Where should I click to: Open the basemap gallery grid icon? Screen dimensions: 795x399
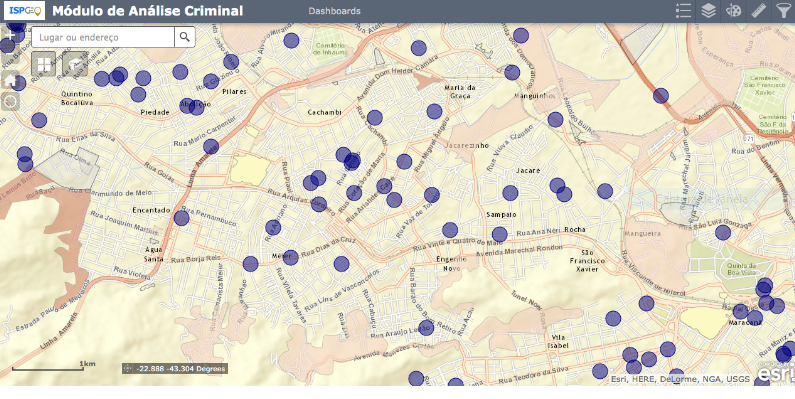[x=44, y=64]
